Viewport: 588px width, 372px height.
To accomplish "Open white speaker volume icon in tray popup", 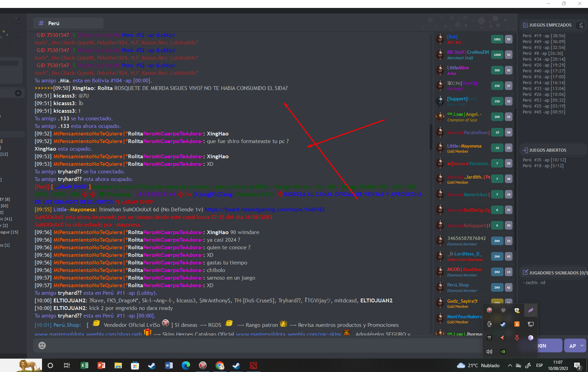I will pyautogui.click(x=489, y=352).
